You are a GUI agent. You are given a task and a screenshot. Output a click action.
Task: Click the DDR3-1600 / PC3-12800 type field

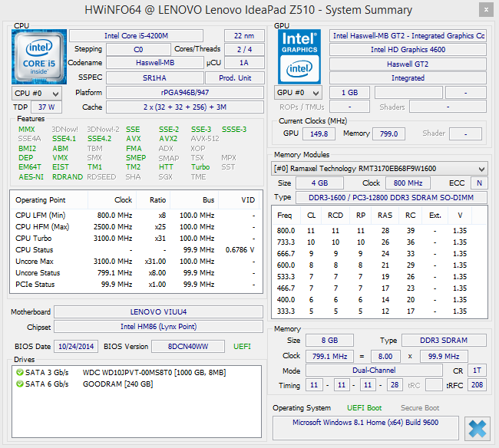(392, 197)
